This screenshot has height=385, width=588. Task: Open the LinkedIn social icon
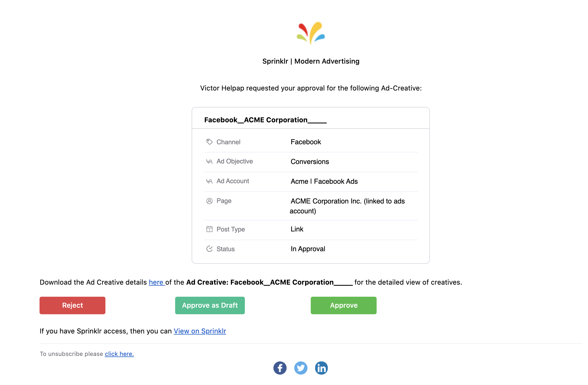pyautogui.click(x=321, y=368)
